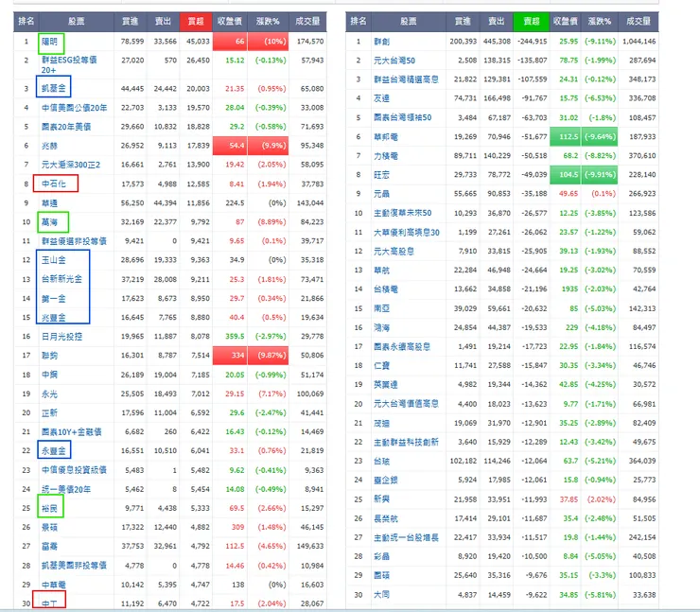The width and height of the screenshot is (700, 612).
Task: Open the 陽明 stock link
Action: point(49,42)
